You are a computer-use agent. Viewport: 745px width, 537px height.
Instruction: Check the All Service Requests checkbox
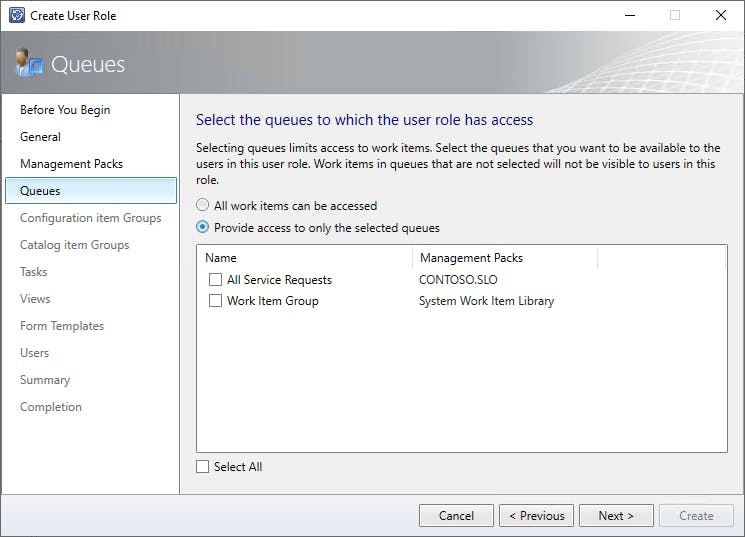[x=215, y=280]
